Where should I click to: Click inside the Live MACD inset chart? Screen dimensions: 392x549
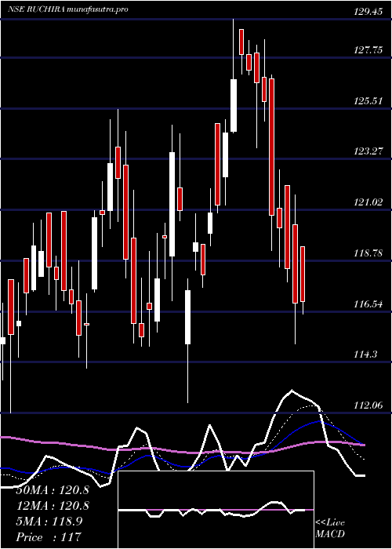pyautogui.click(x=216, y=510)
